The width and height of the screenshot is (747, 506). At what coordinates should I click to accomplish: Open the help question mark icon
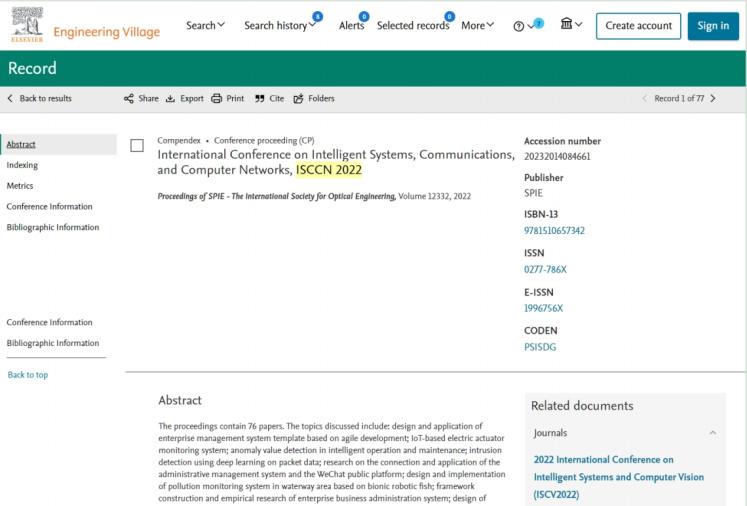click(x=518, y=26)
